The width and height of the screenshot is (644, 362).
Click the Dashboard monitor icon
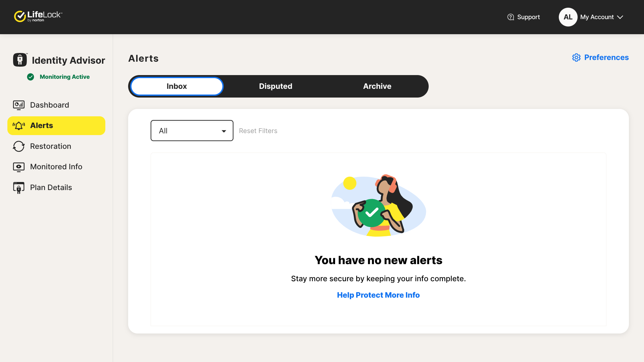(19, 105)
